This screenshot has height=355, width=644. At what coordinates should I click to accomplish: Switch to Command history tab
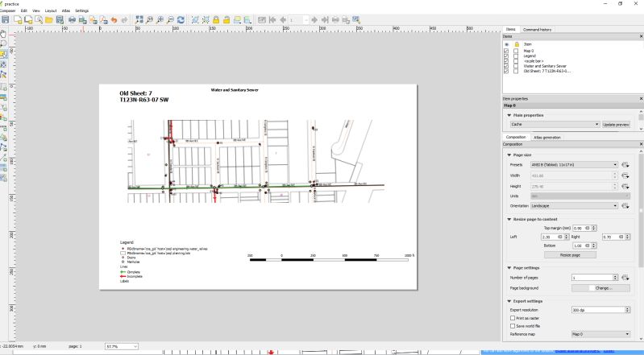[537, 30]
